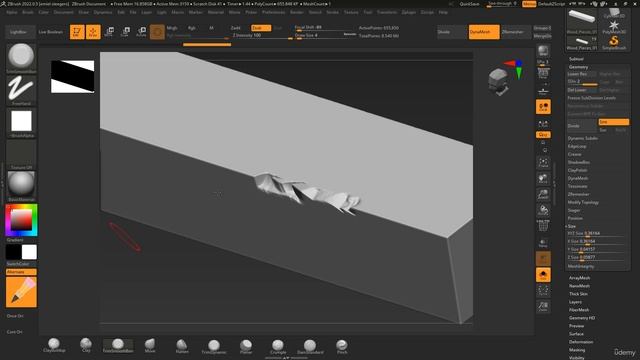The height and width of the screenshot is (360, 640).
Task: Toggle the Qxyz rotation mode button
Action: pyautogui.click(x=543, y=135)
